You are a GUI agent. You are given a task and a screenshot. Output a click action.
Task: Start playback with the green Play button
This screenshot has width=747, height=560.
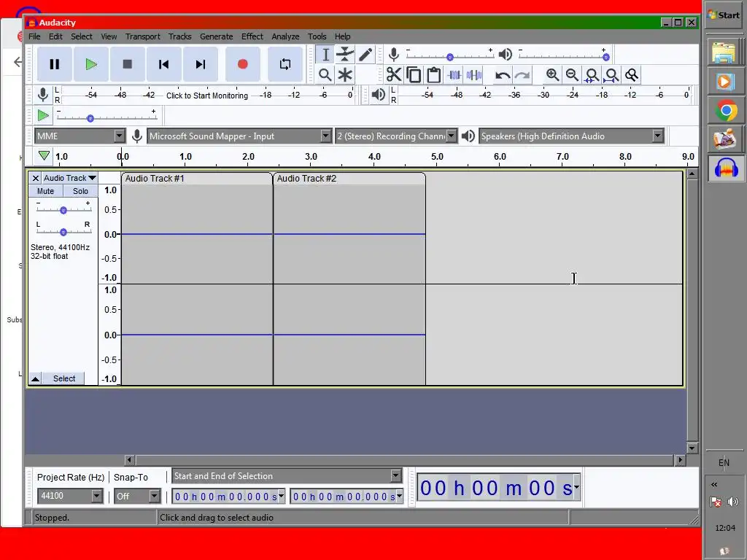pos(91,64)
